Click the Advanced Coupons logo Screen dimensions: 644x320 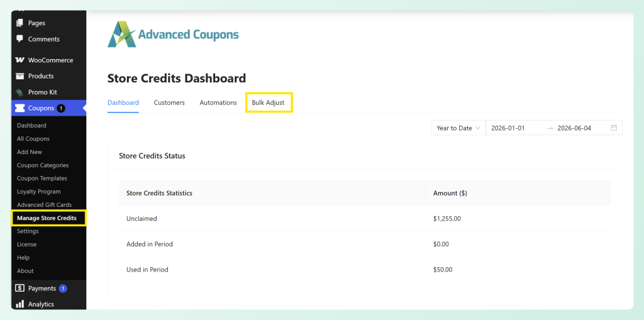(x=173, y=35)
